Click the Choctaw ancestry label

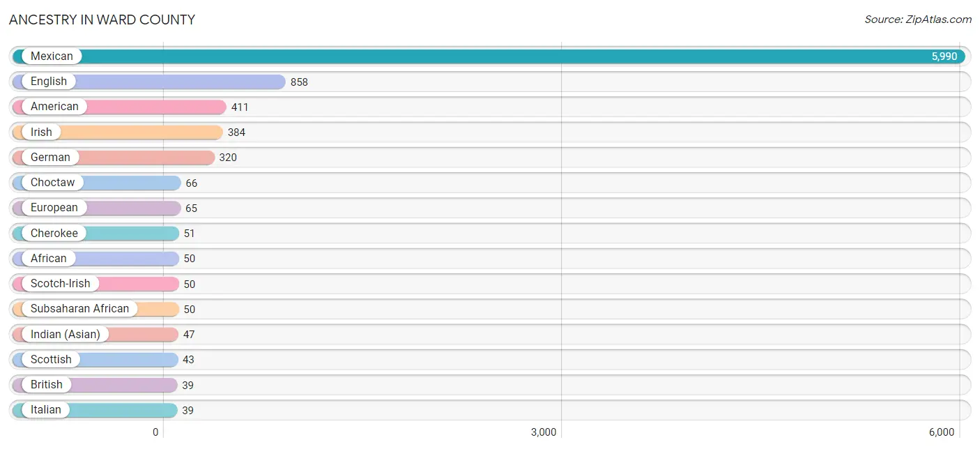(52, 183)
